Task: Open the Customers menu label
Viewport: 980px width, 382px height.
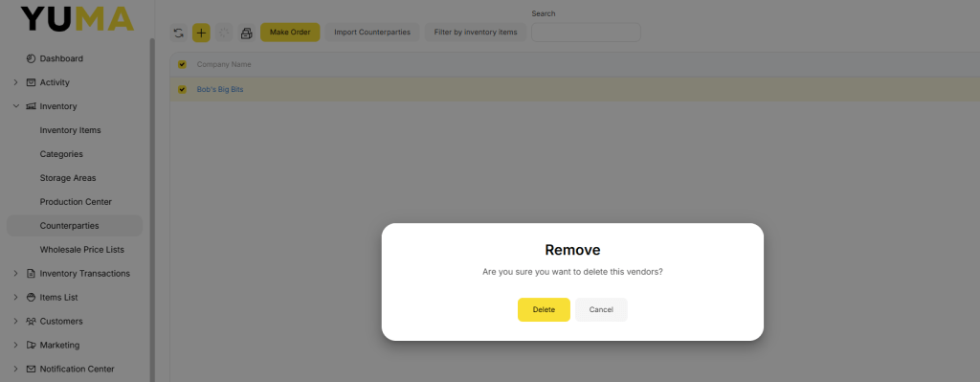Action: 61,322
